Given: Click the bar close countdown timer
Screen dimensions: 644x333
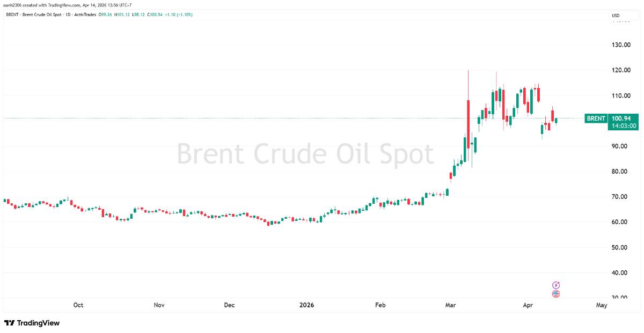Looking at the screenshot, I should [624, 125].
